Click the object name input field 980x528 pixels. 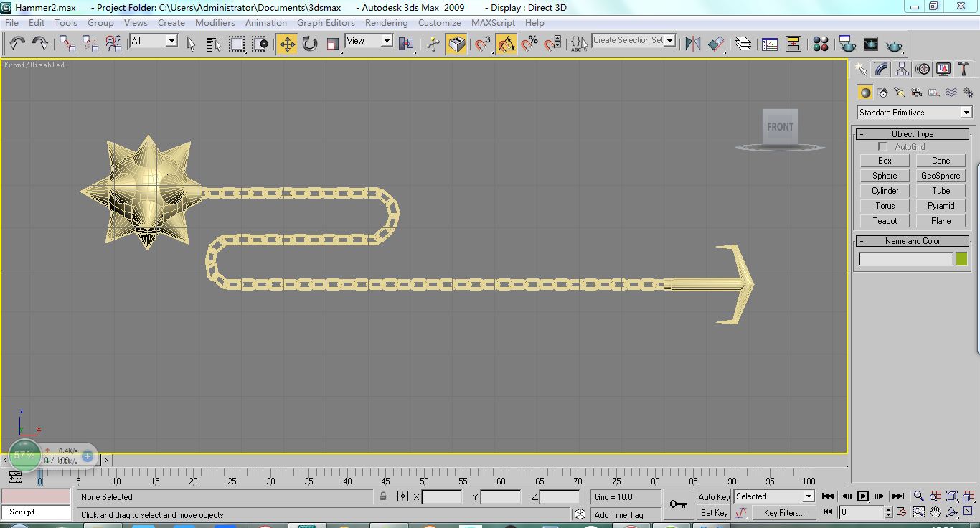(x=905, y=259)
